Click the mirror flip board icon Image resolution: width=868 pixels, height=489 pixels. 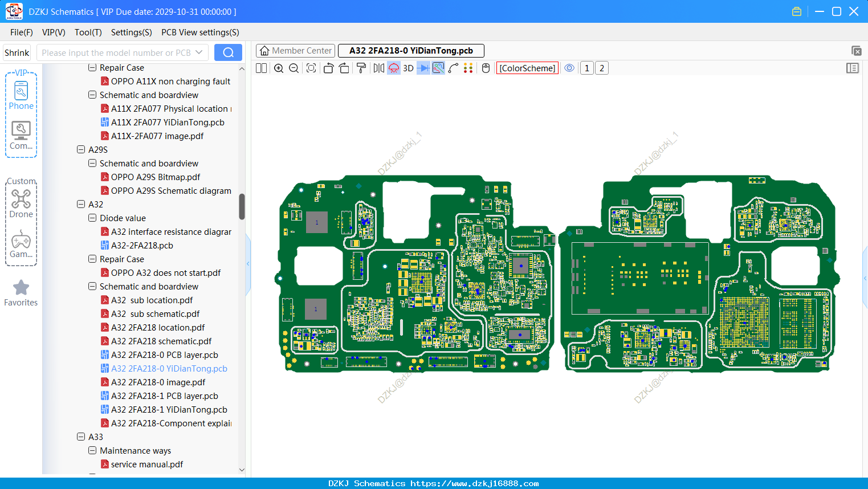tap(379, 68)
